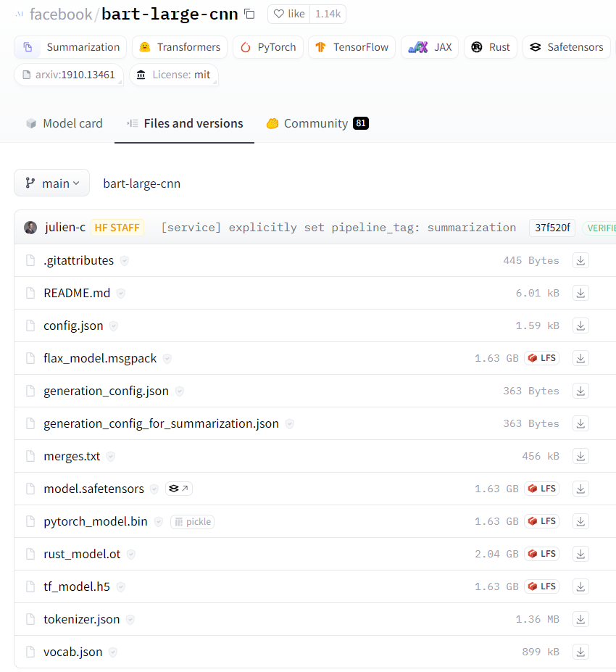Screen dimensions: 616x672
Task: Open julien-c's profile link
Action: [65, 227]
